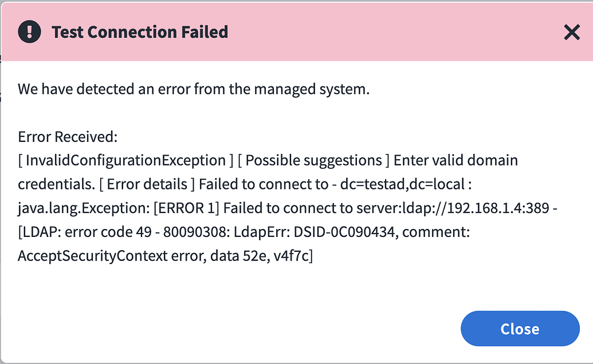Click "Enter valid domain" suggestion text
The width and height of the screenshot is (593, 364).
[455, 161]
